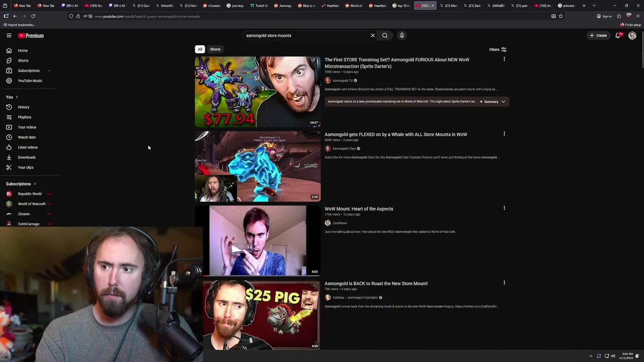Open 'The First STORE Transmog Set' video title
Image resolution: width=644 pixels, height=362 pixels.
(x=397, y=63)
